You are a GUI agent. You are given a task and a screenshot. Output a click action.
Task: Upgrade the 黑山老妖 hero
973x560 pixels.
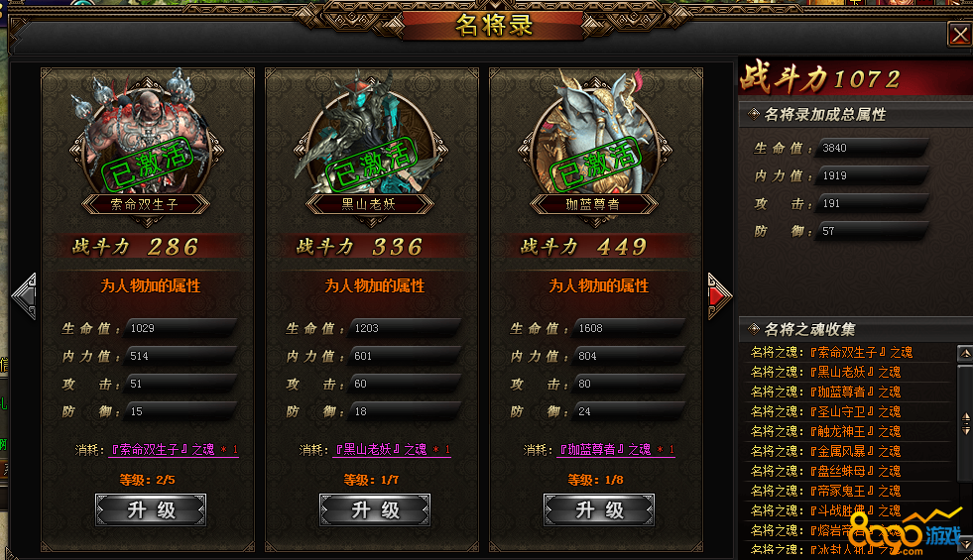pos(375,510)
